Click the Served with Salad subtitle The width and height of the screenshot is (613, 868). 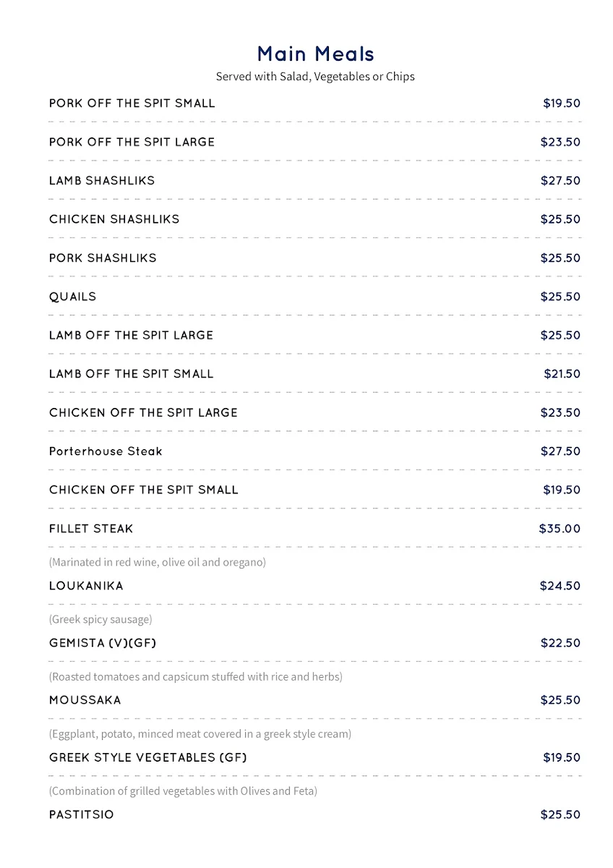(315, 77)
